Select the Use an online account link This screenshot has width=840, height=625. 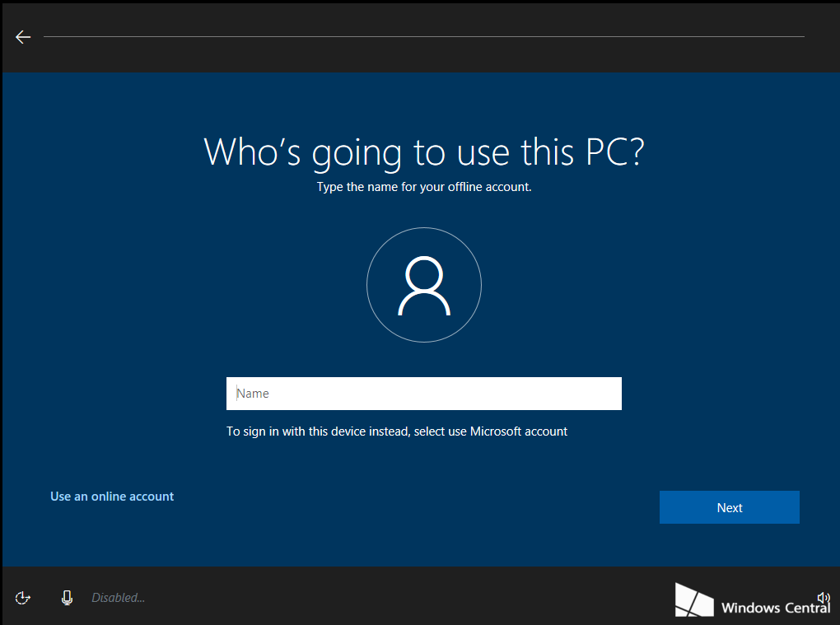(x=112, y=497)
